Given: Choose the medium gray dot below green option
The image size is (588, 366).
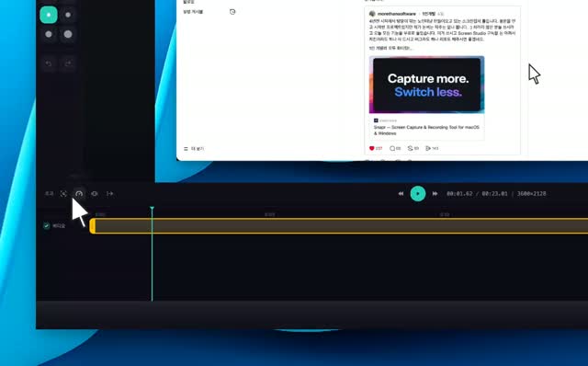Looking at the screenshot, I should 49,34.
